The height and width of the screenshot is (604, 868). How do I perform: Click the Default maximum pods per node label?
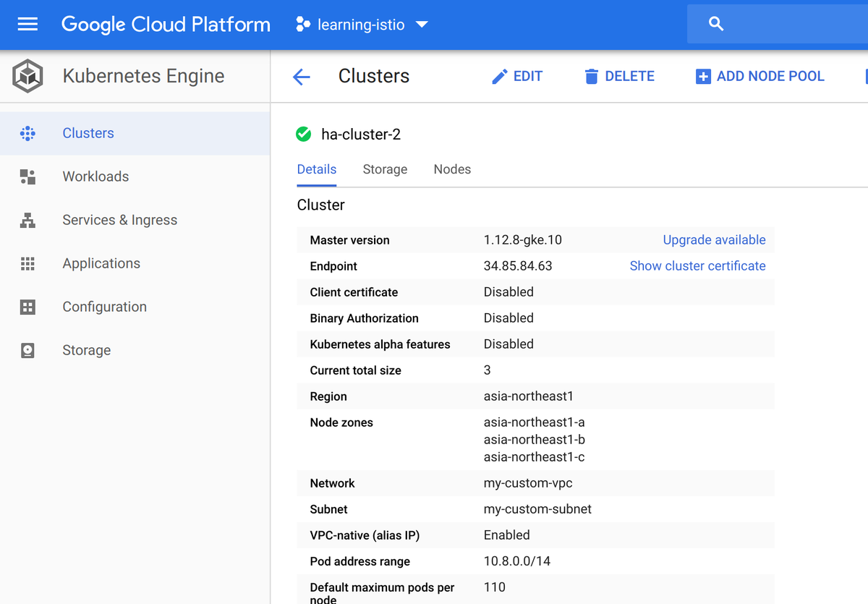(x=383, y=593)
